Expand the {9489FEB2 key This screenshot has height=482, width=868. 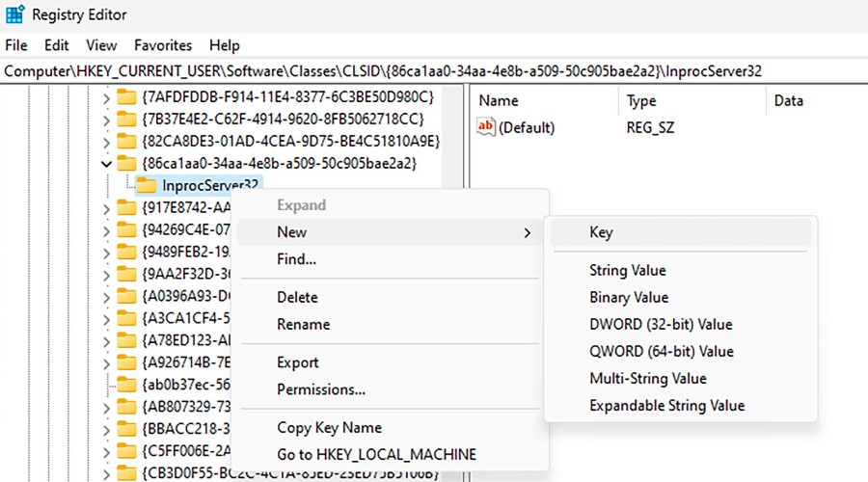tap(106, 253)
